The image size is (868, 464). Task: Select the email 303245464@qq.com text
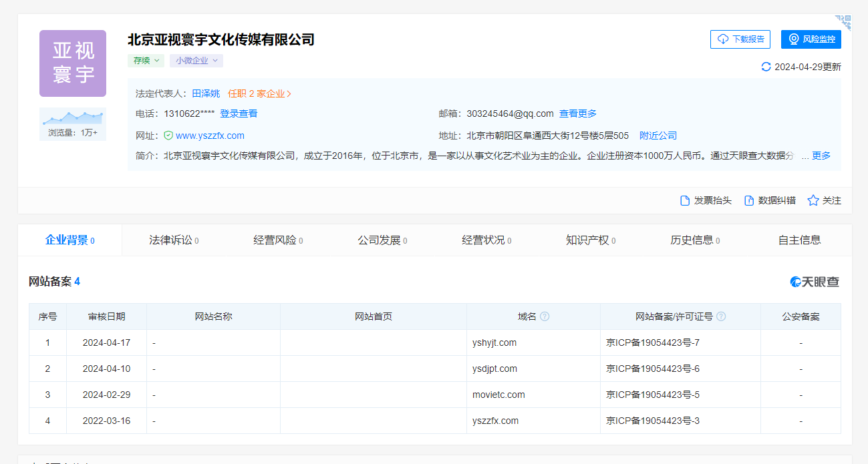(x=511, y=113)
